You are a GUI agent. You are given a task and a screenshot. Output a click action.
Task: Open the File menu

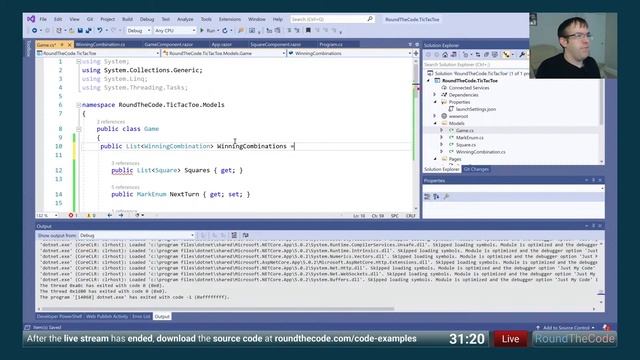(x=43, y=19)
